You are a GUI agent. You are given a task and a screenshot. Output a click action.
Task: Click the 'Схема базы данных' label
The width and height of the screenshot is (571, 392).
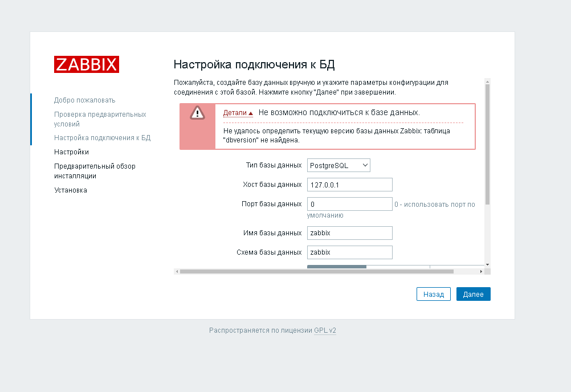point(269,252)
